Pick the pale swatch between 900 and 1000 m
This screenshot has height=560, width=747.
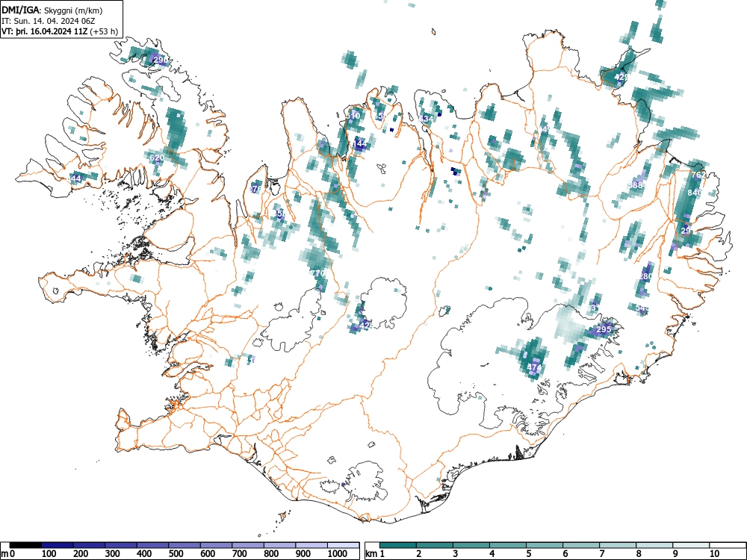[x=311, y=545]
